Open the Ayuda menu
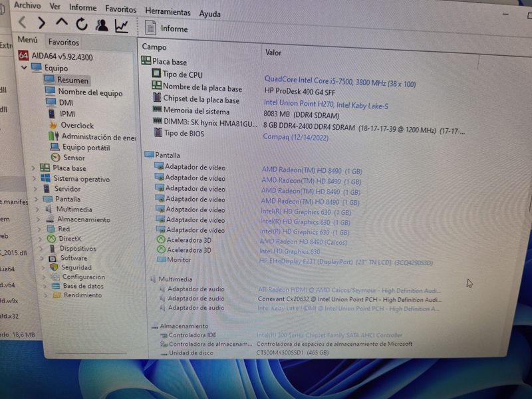The height and width of the screenshot is (399, 532). pos(209,14)
